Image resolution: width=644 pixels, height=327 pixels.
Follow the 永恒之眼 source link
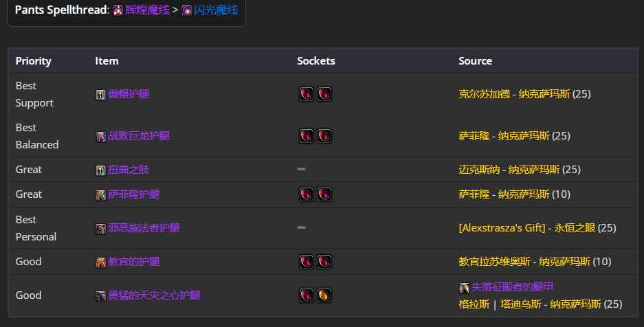575,228
